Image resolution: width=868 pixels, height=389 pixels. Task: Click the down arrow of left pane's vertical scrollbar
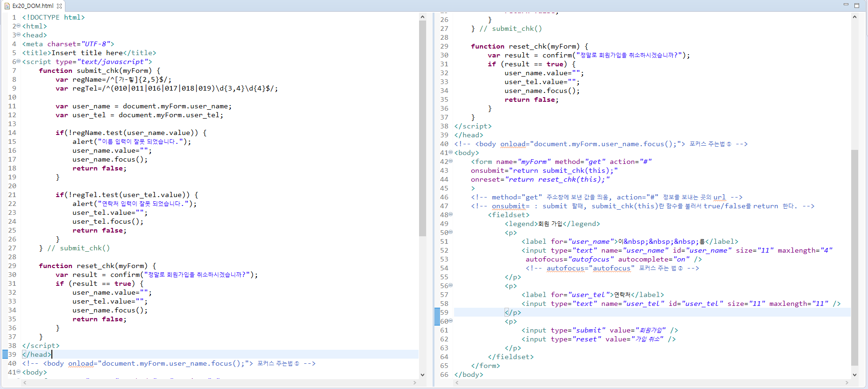tap(422, 375)
